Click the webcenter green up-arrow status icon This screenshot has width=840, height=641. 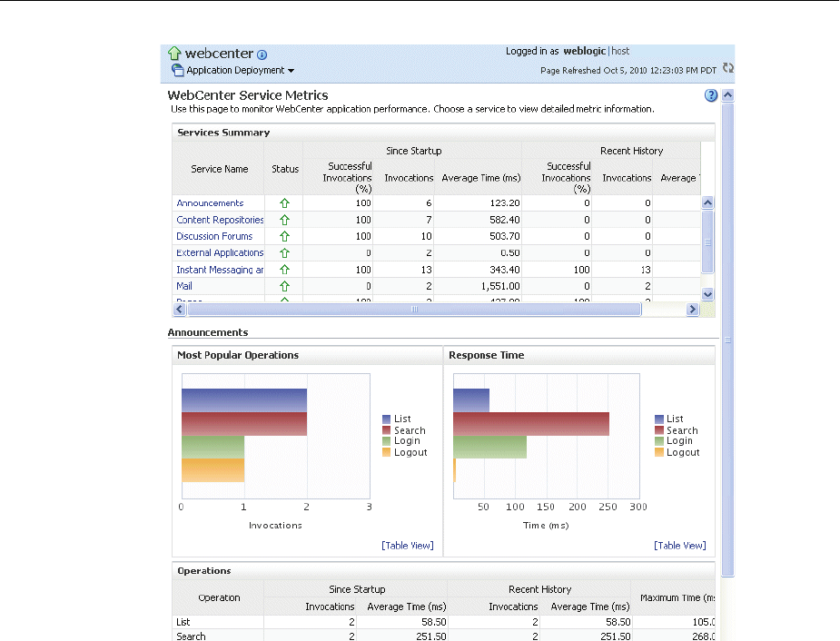(174, 54)
